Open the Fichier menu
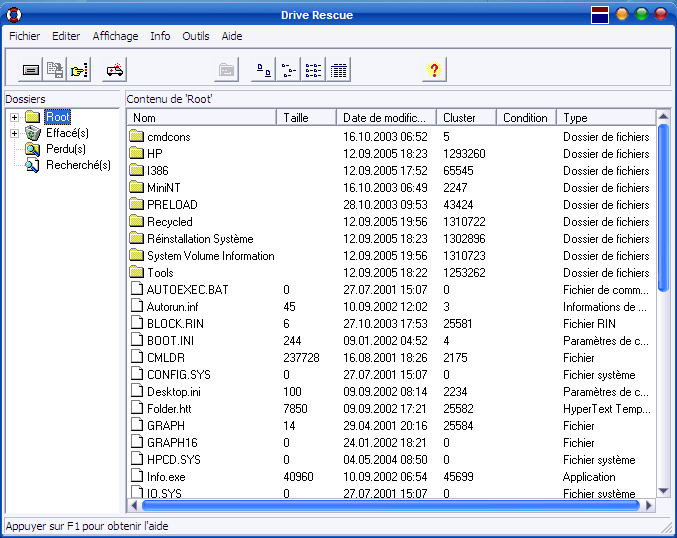The image size is (677, 538). pos(25,36)
